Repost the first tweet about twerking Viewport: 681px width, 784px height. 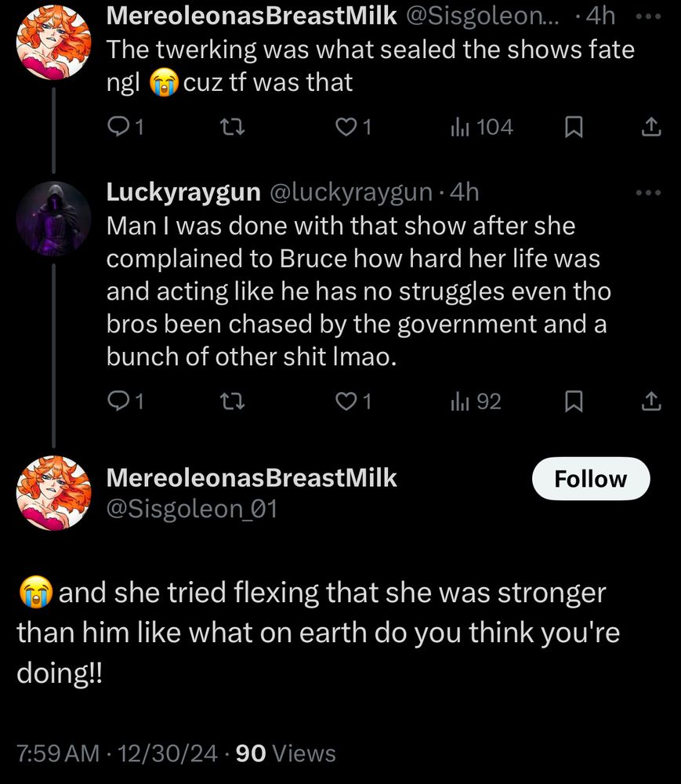tap(233, 127)
